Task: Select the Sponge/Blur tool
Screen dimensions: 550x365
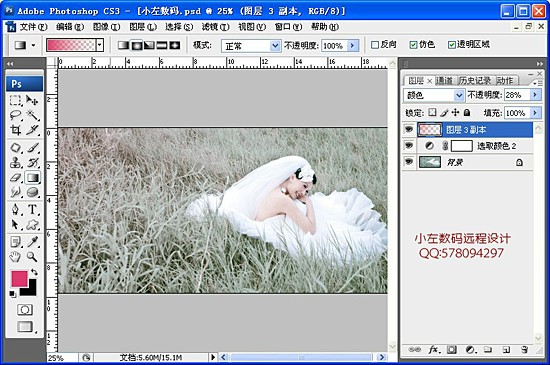Action: (15, 192)
